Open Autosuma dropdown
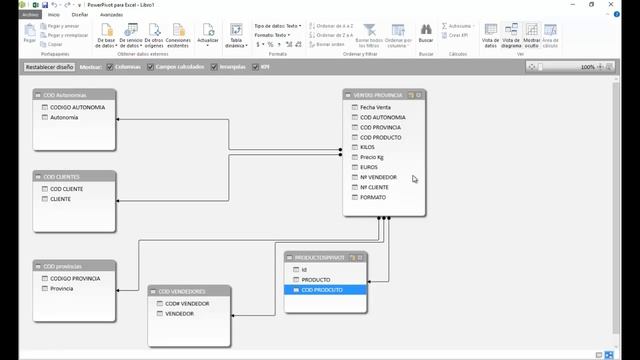Image resolution: width=640 pixels, height=360 pixels. (458, 26)
